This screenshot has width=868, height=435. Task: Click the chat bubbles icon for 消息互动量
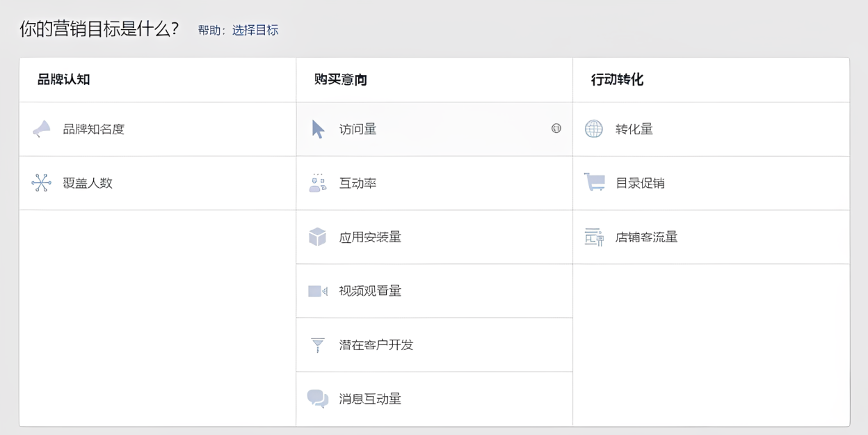tap(318, 399)
